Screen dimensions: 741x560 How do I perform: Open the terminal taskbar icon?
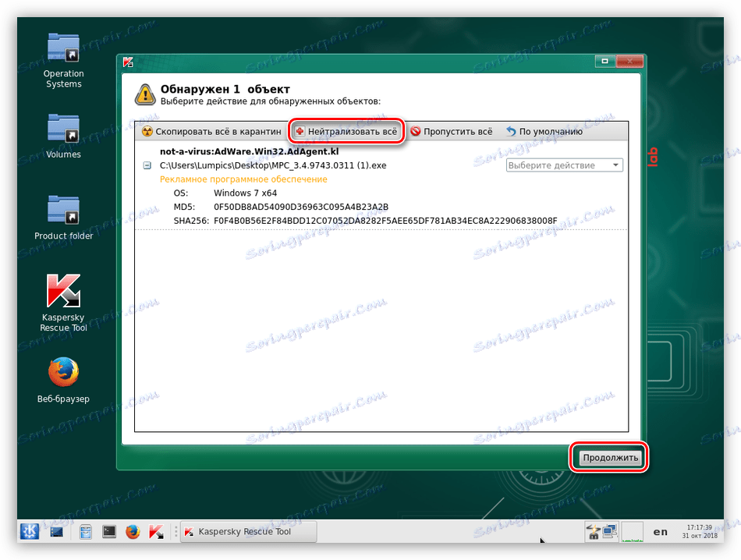pyautogui.click(x=109, y=532)
